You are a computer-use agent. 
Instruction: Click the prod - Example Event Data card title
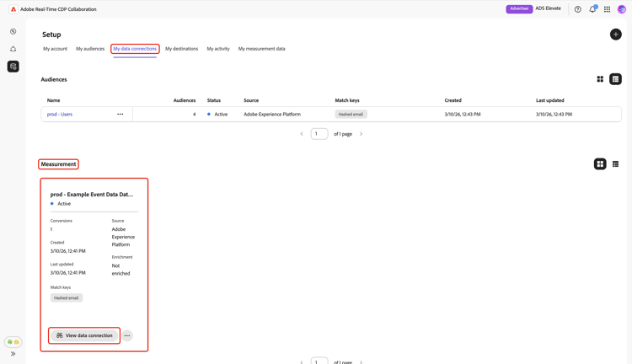click(92, 195)
